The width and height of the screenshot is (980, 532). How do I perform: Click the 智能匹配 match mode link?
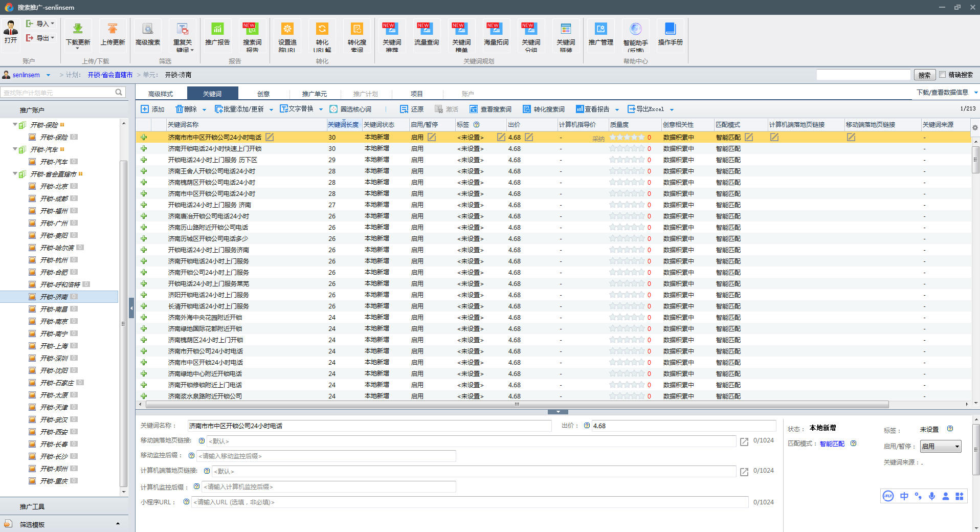tap(832, 444)
